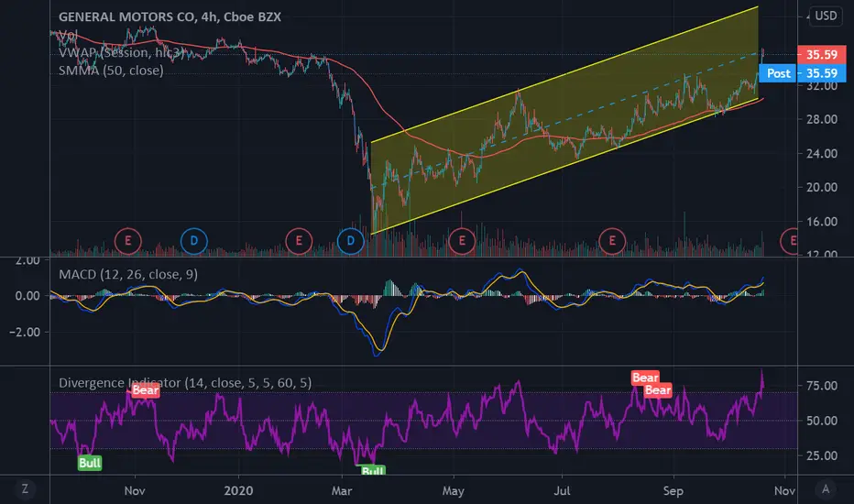
Task: Open earnings marker E after Jul
Action: (x=612, y=240)
